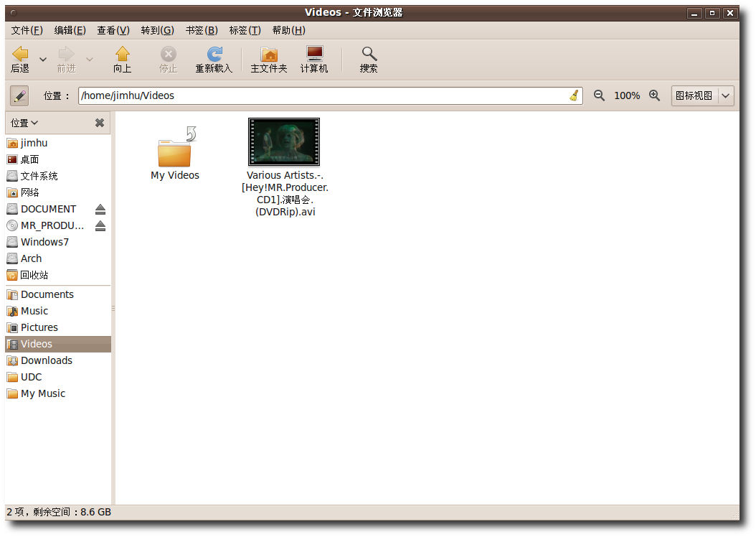Screen dimensions: 756x537
Task: Clear the location bar with broom icon
Action: [x=574, y=95]
